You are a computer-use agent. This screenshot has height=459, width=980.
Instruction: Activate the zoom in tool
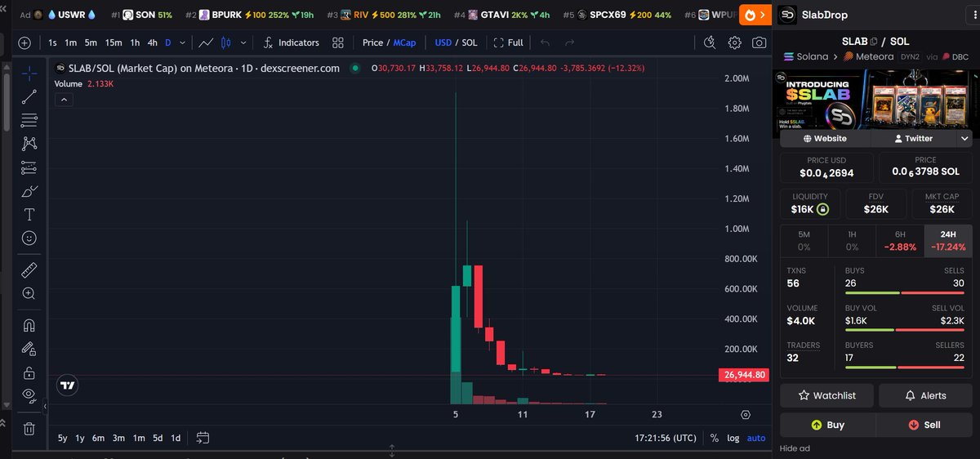(29, 293)
